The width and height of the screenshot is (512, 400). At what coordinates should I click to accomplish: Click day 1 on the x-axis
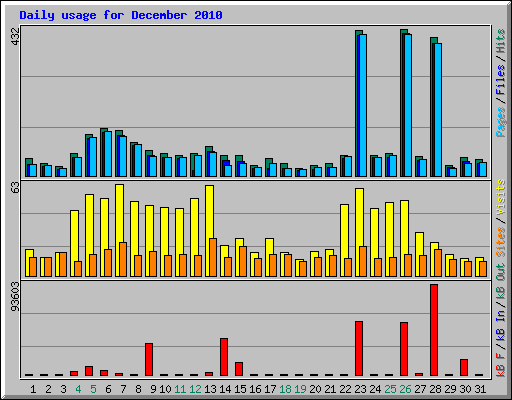click(x=33, y=389)
